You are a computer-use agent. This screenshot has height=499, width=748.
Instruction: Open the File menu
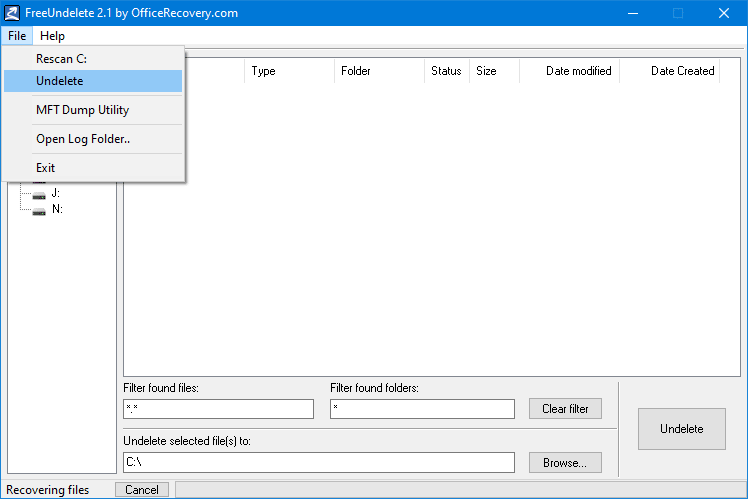coord(17,36)
